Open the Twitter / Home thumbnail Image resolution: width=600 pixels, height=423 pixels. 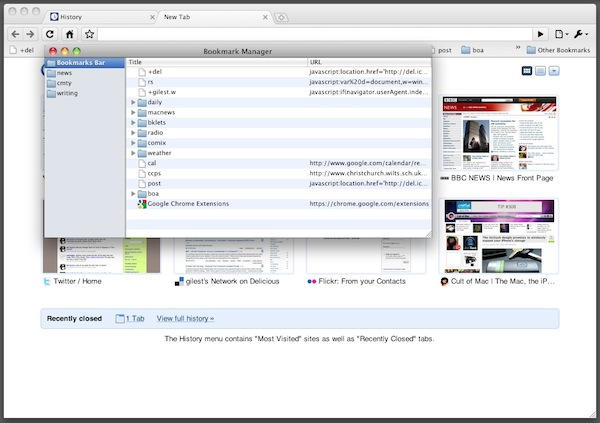(101, 255)
